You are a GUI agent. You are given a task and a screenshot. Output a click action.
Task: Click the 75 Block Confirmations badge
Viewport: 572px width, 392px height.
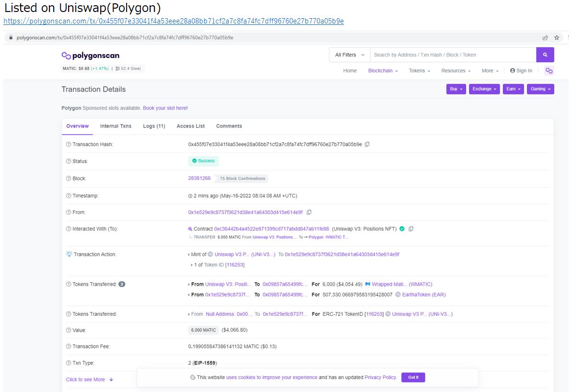tap(242, 178)
